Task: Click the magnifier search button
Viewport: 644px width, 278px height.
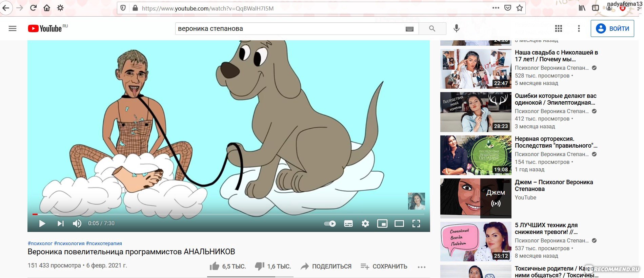Action: [x=432, y=29]
